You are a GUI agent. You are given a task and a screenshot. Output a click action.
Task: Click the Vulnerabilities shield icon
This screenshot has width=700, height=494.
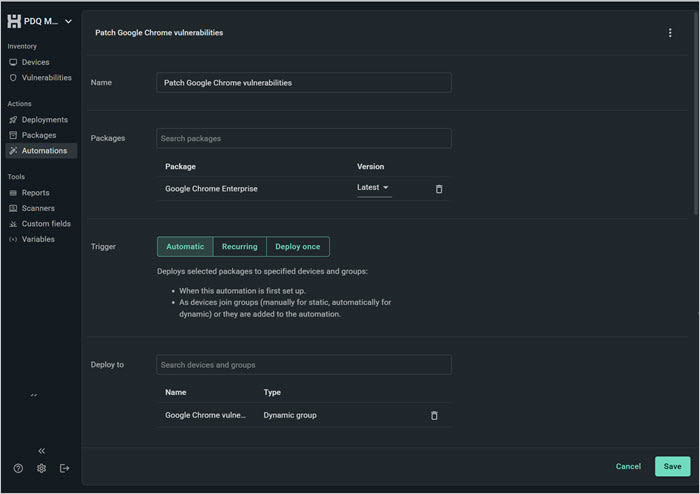(13, 78)
